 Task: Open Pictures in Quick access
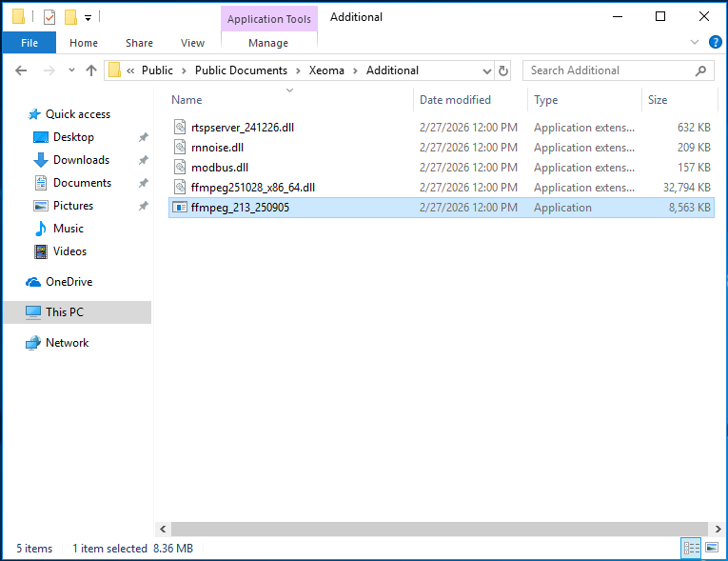[x=73, y=206]
